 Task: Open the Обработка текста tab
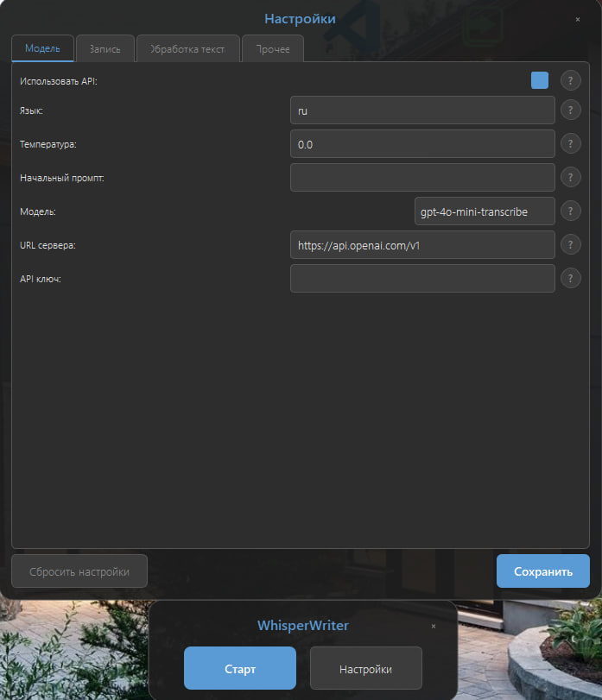(187, 49)
